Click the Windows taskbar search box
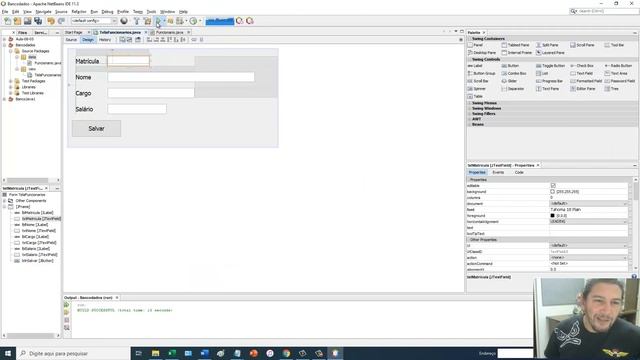 pyautogui.click(x=73, y=353)
